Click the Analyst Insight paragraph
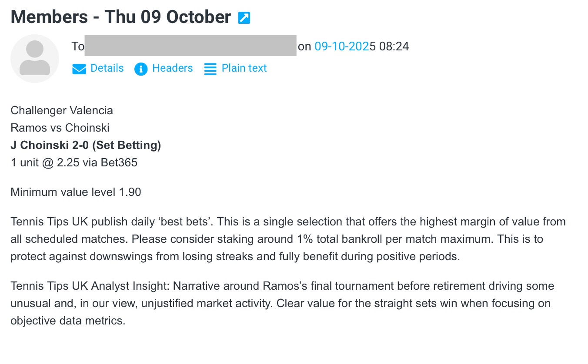 (x=282, y=304)
